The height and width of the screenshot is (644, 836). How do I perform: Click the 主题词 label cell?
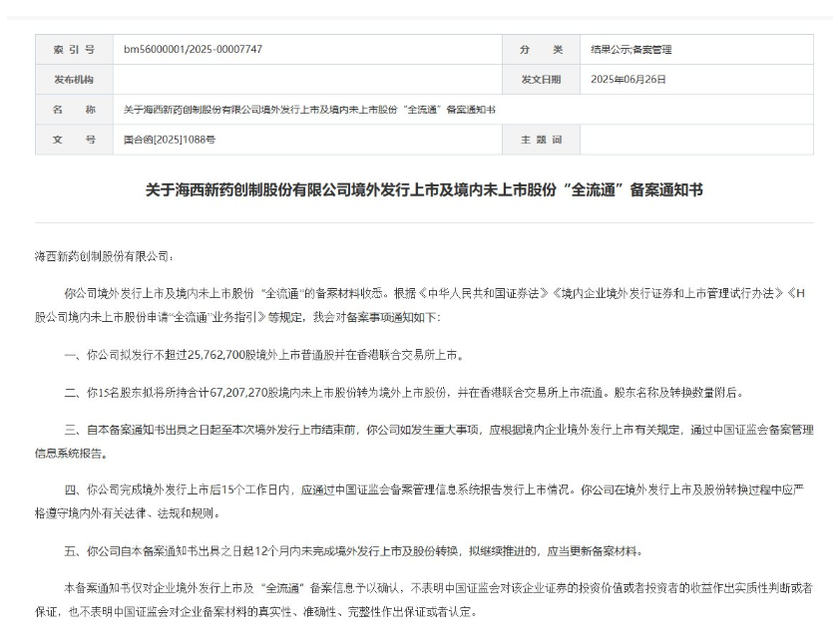point(541,140)
